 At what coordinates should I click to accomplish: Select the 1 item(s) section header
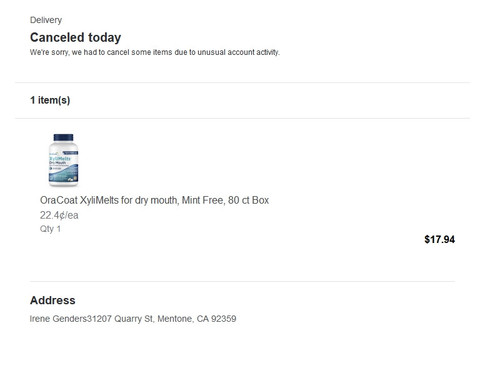pos(50,100)
